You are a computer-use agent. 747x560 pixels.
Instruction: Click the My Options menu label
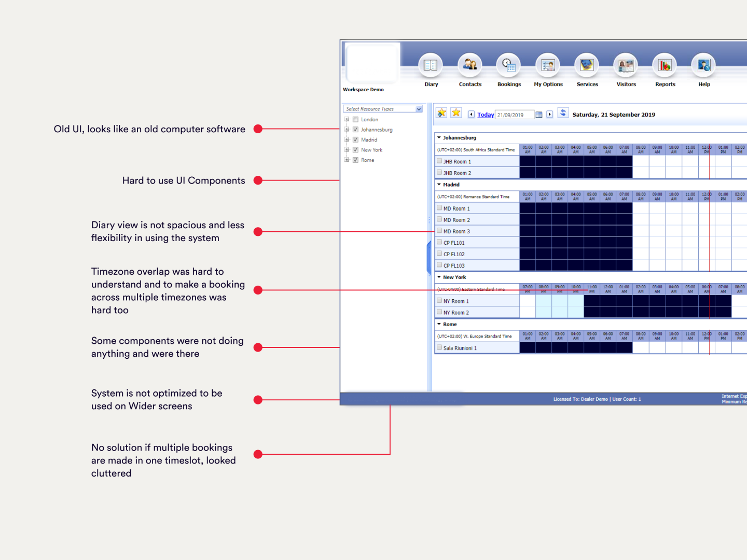coord(548,84)
